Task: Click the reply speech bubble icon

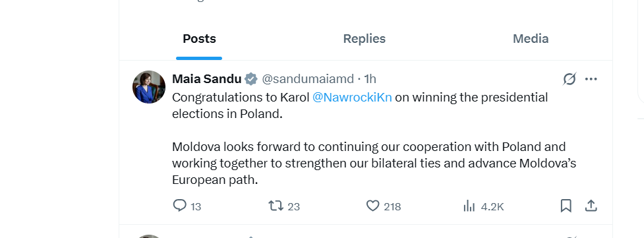Action: [x=179, y=205]
